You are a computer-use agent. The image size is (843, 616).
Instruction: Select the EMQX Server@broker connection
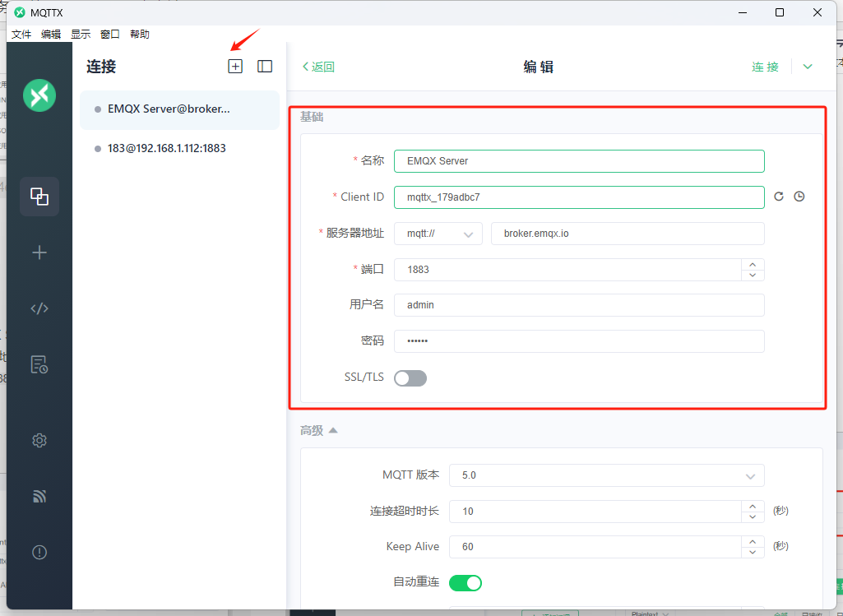[179, 109]
